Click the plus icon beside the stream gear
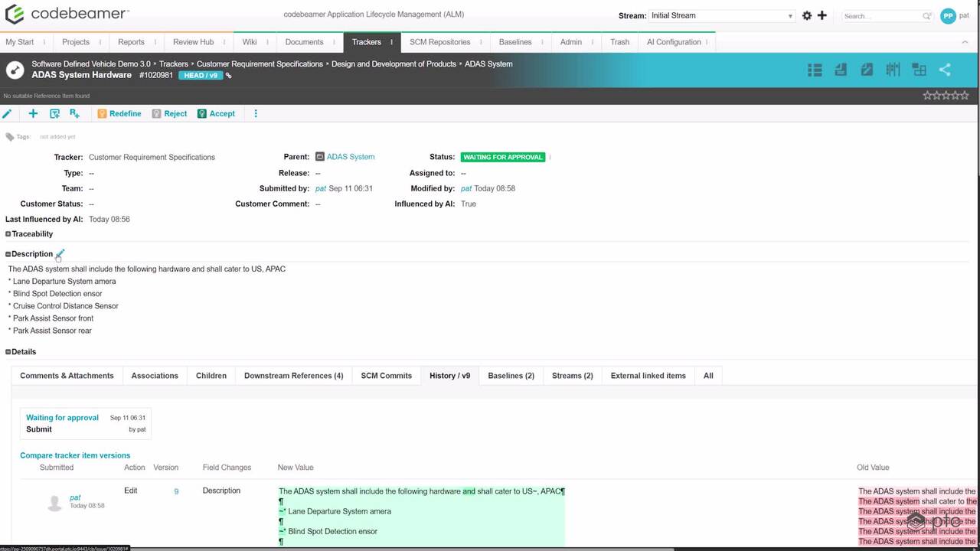The width and height of the screenshot is (980, 551). point(822,15)
